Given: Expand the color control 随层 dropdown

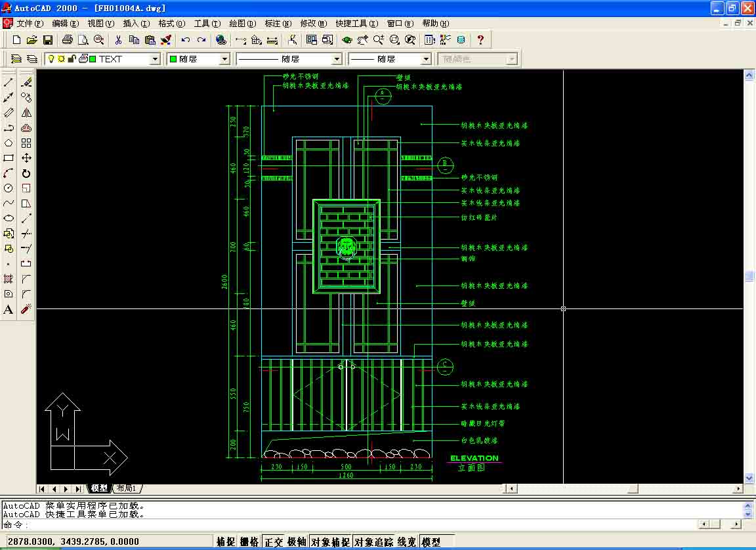Looking at the screenshot, I should (224, 59).
